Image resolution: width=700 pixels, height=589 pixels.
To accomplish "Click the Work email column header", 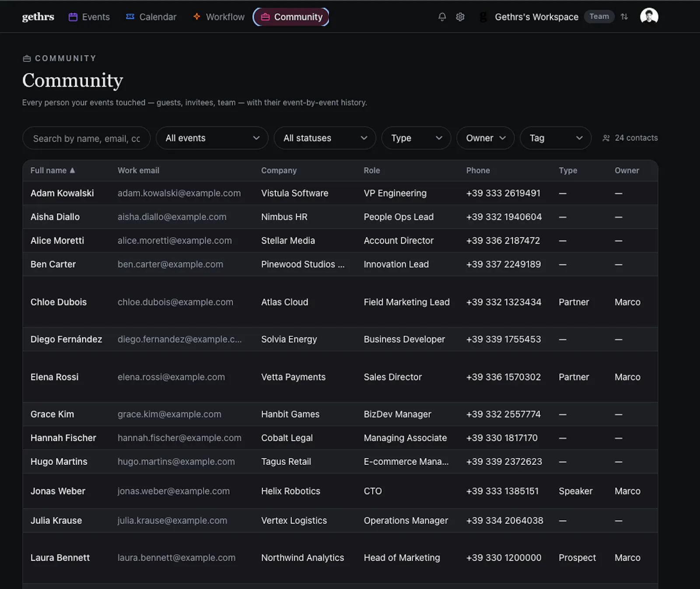I will (138, 171).
